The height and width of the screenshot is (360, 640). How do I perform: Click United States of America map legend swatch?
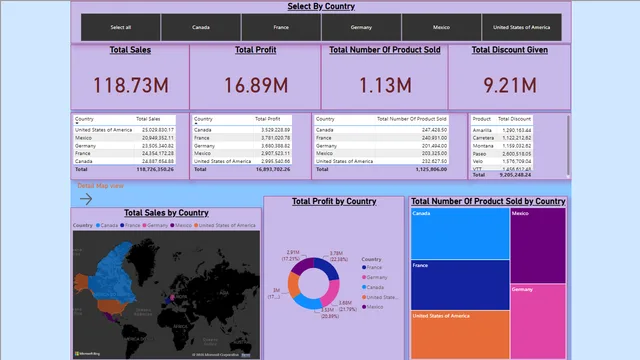pyautogui.click(x=196, y=225)
